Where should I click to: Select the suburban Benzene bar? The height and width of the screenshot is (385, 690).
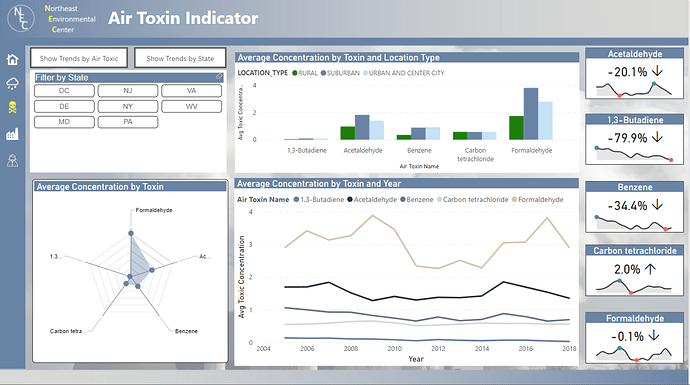(x=418, y=134)
